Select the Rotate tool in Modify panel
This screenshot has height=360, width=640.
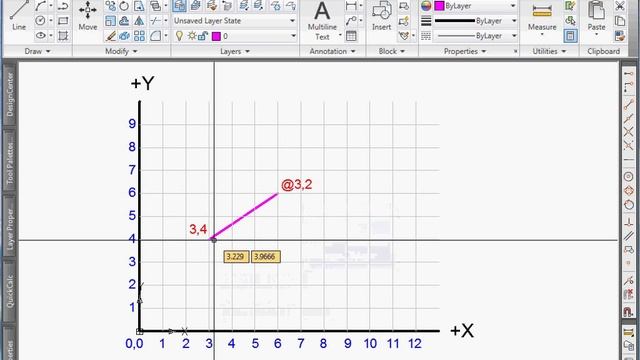(x=124, y=6)
